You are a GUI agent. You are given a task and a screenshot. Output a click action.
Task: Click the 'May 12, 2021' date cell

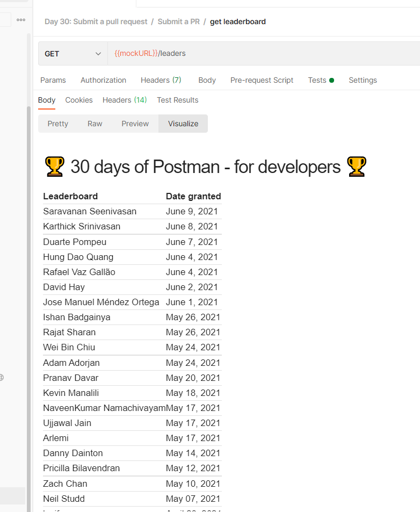(x=193, y=468)
